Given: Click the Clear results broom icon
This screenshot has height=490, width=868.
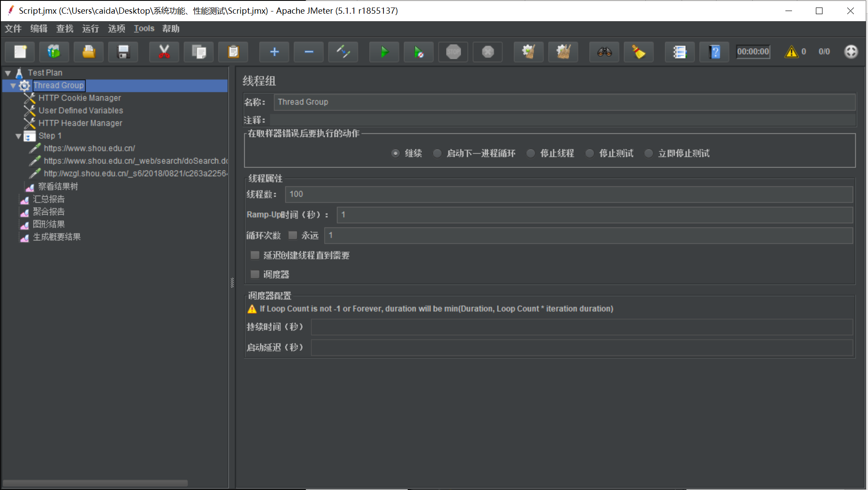Looking at the screenshot, I should coord(529,52).
